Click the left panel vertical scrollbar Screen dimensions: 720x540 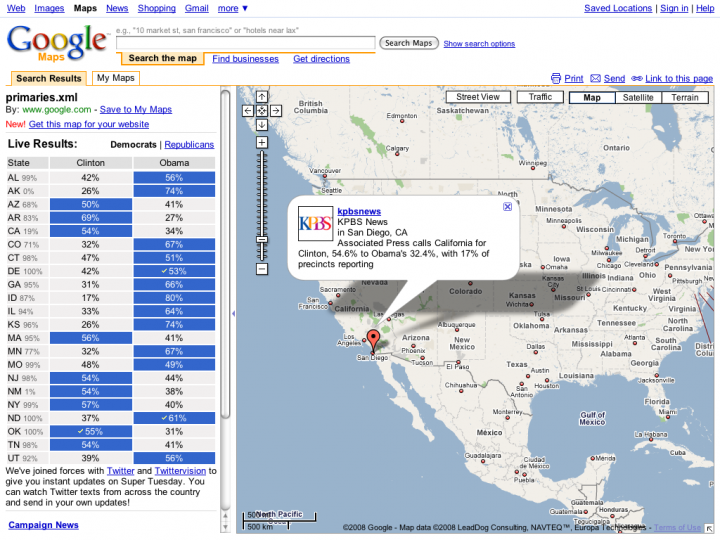point(225,254)
